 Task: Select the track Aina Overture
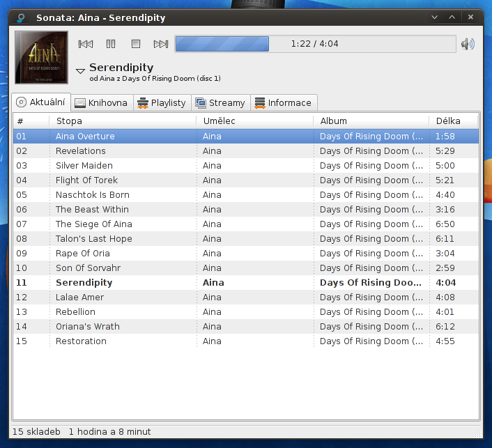click(246, 137)
